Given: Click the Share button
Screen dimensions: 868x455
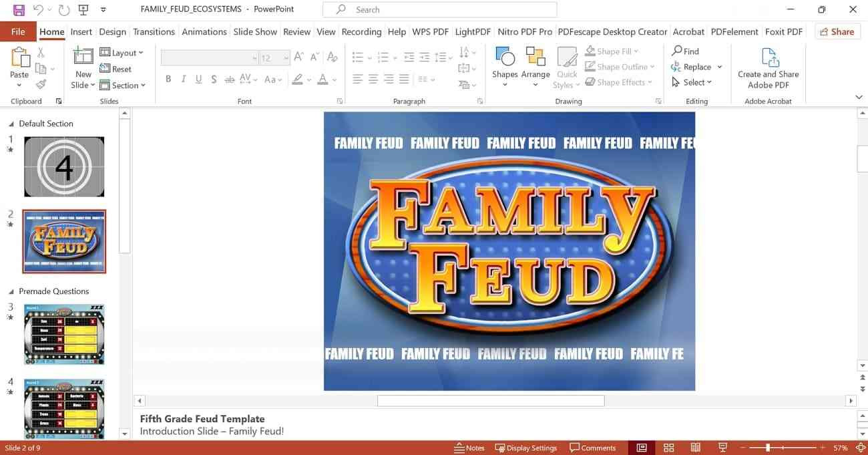Looking at the screenshot, I should 837,31.
